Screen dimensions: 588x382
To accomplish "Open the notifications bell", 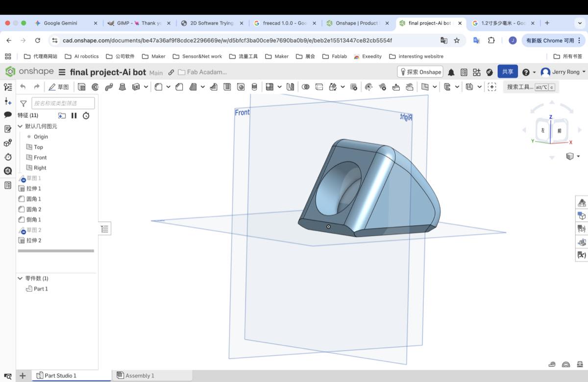I will pos(451,72).
